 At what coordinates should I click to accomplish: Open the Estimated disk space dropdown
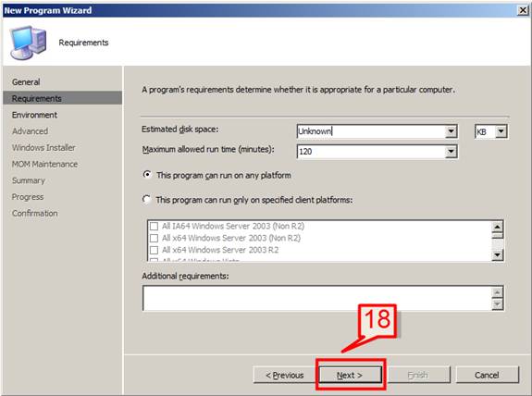(451, 131)
